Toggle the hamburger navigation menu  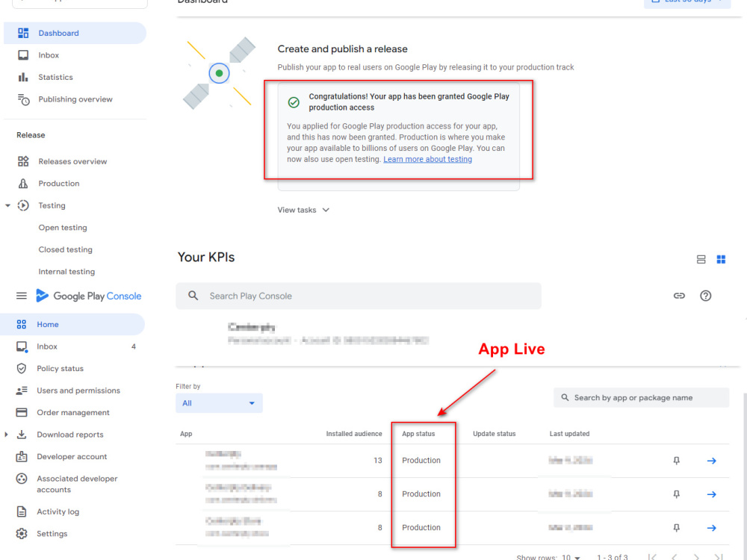[22, 296]
